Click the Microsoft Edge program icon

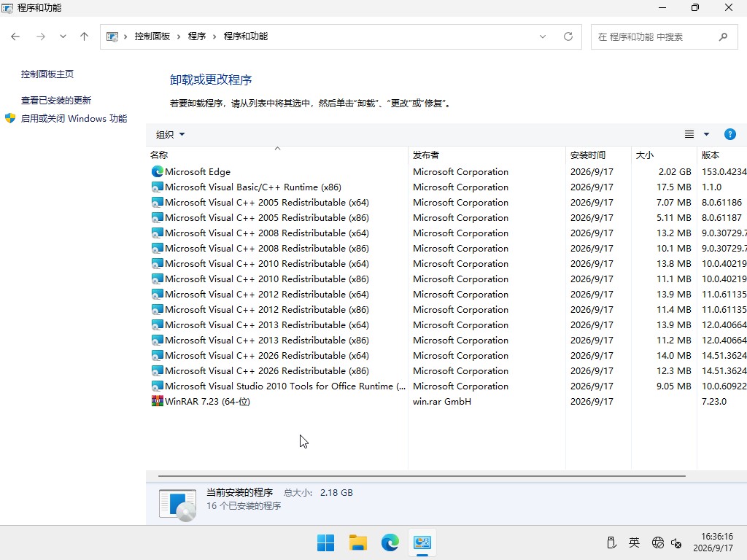[x=158, y=171]
